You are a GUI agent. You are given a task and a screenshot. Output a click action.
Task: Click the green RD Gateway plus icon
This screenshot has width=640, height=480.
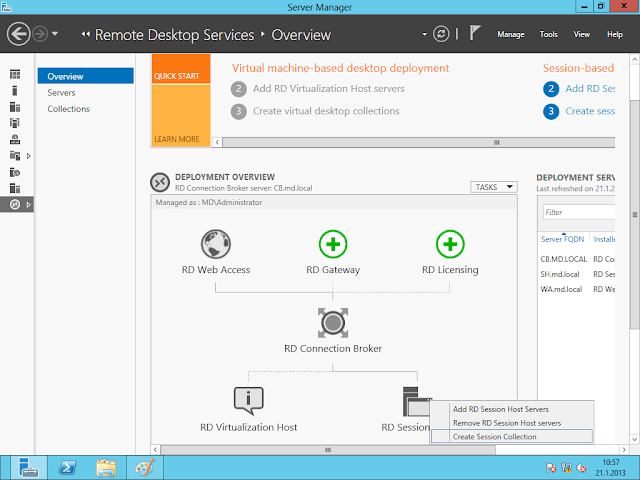click(x=333, y=244)
